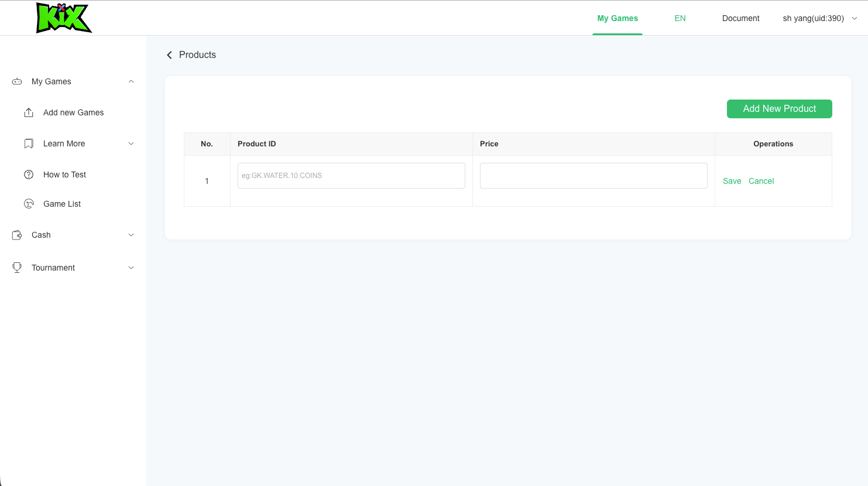Image resolution: width=868 pixels, height=486 pixels.
Task: Click the KiX logo
Action: coord(64,18)
